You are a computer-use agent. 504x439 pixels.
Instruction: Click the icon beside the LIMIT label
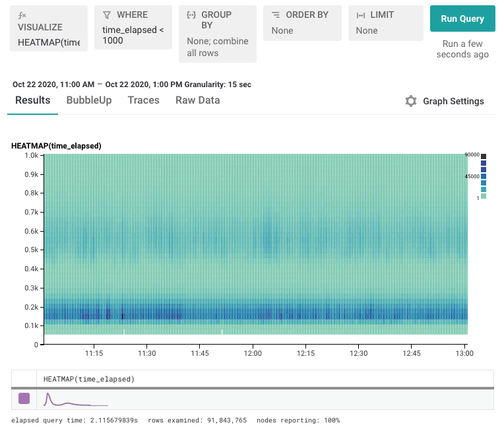pyautogui.click(x=360, y=15)
